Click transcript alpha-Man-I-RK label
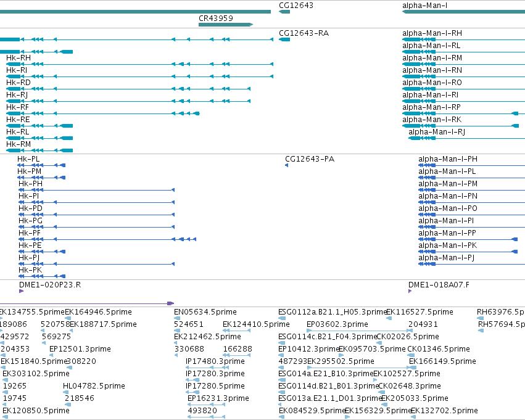The height and width of the screenshot is (420, 525). point(432,120)
